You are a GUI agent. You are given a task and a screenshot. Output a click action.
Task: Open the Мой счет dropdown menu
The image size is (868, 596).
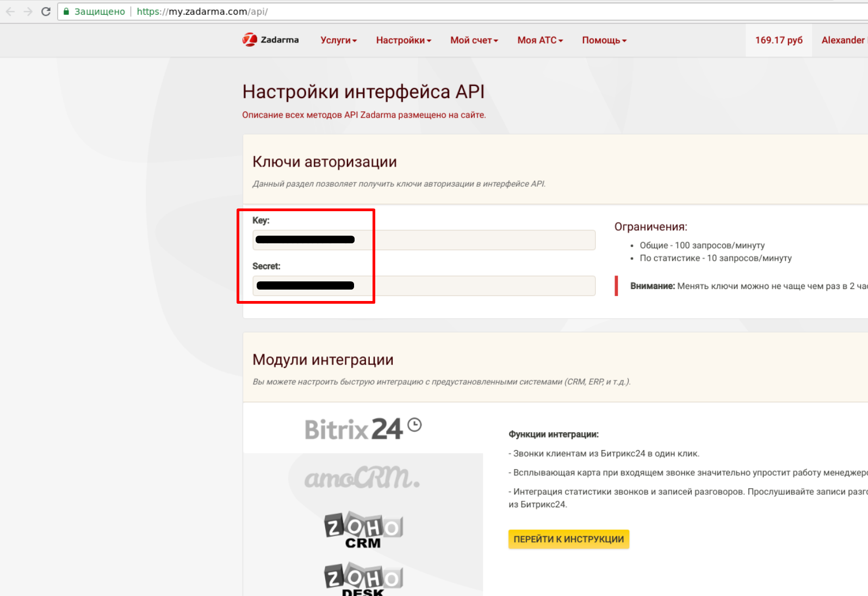(474, 40)
